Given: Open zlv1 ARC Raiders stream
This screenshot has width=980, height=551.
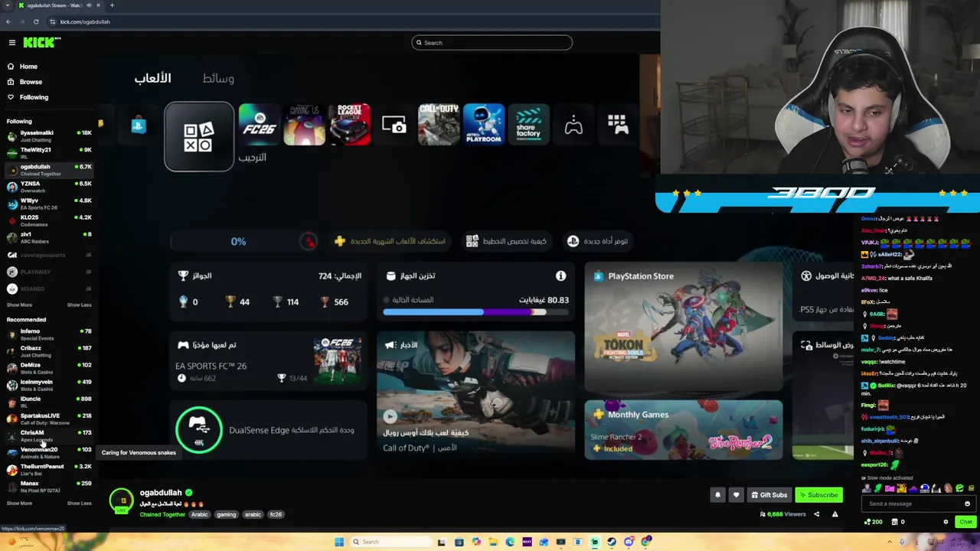Looking at the screenshot, I should click(x=48, y=236).
